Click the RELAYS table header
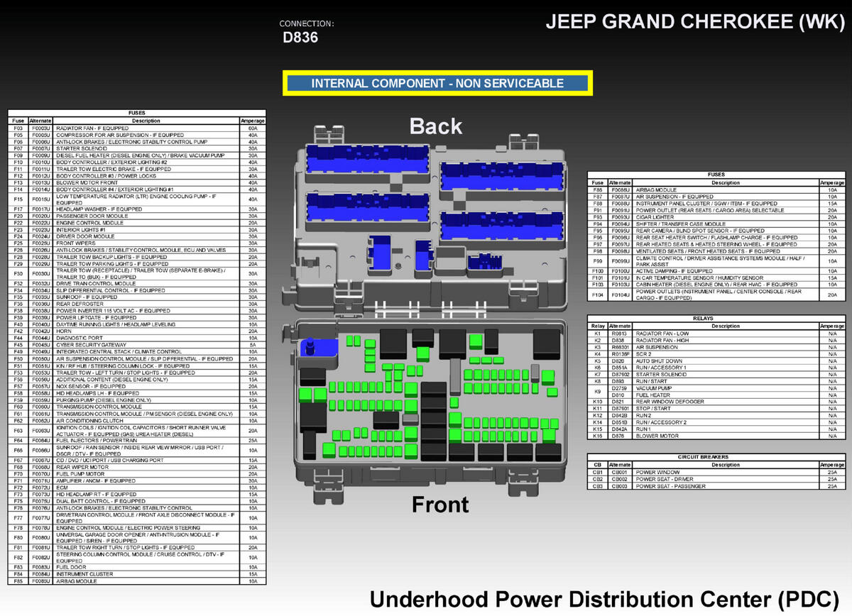 coord(716,319)
